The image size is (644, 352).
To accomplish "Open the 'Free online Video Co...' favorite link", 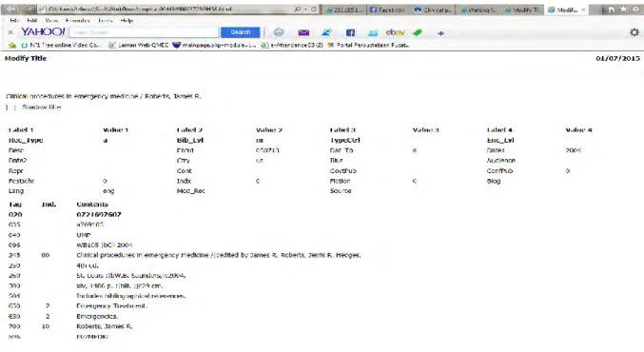I will click(x=60, y=45).
